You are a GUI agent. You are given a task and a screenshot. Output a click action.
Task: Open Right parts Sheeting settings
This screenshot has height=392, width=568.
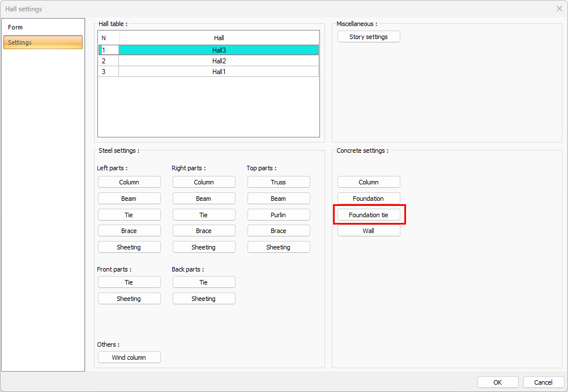point(204,247)
